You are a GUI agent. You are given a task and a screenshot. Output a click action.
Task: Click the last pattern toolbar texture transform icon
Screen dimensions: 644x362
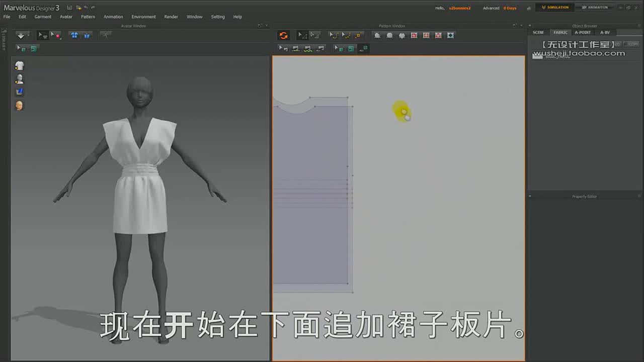pyautogui.click(x=363, y=48)
